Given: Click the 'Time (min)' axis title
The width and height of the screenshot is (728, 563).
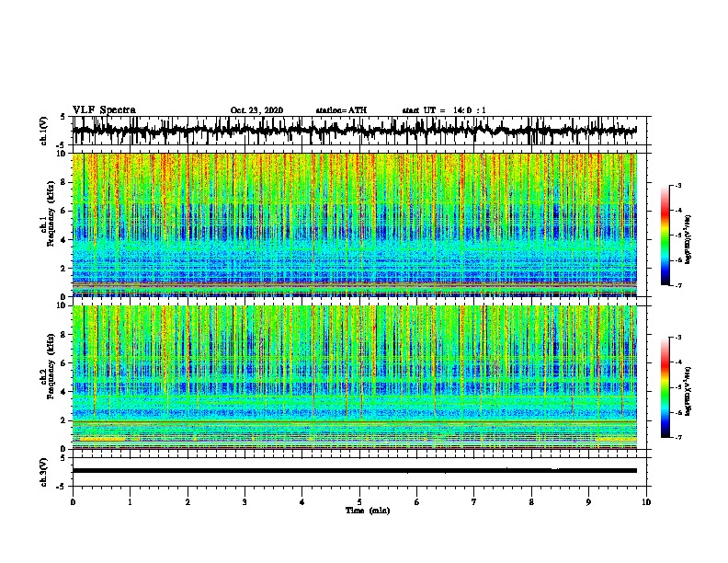Looking at the screenshot, I should (368, 511).
